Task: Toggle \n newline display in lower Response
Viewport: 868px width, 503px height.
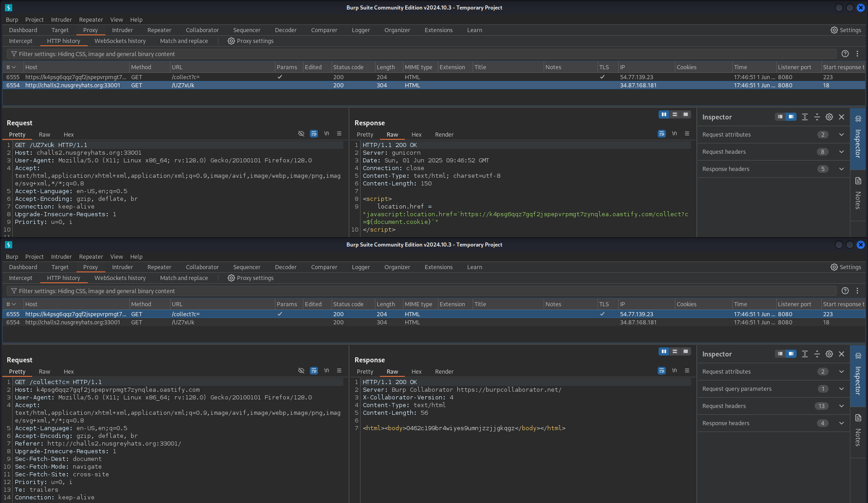Action: [674, 371]
